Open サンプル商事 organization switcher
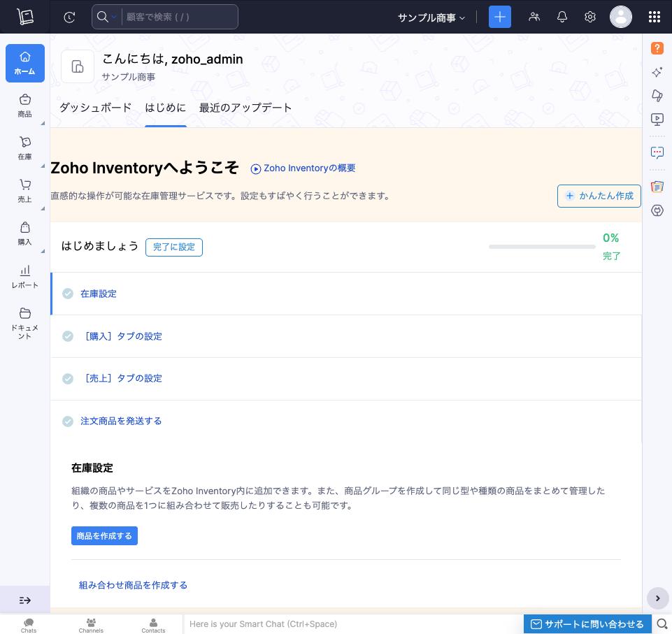This screenshot has height=634, width=672. click(x=431, y=17)
